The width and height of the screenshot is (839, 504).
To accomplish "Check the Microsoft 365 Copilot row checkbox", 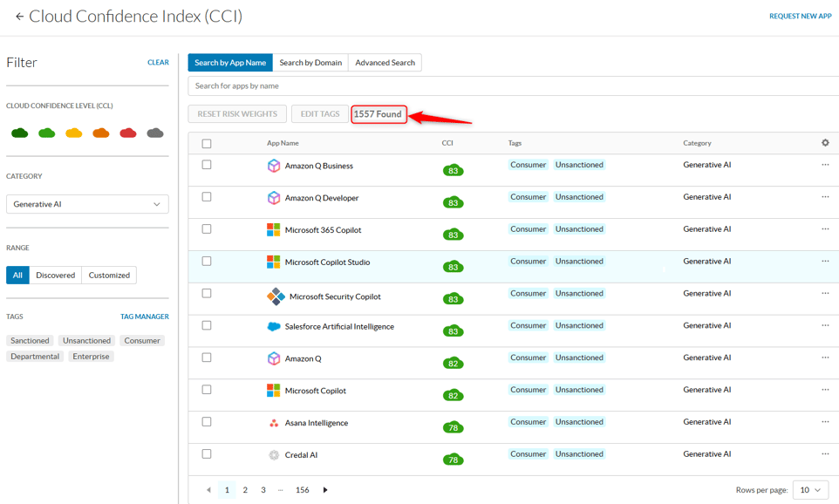I will (207, 229).
